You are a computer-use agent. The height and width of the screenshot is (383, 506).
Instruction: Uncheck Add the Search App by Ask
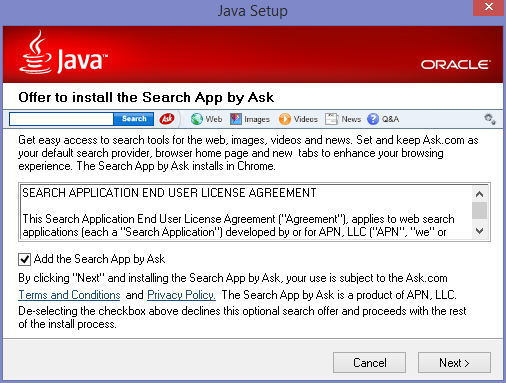click(25, 259)
